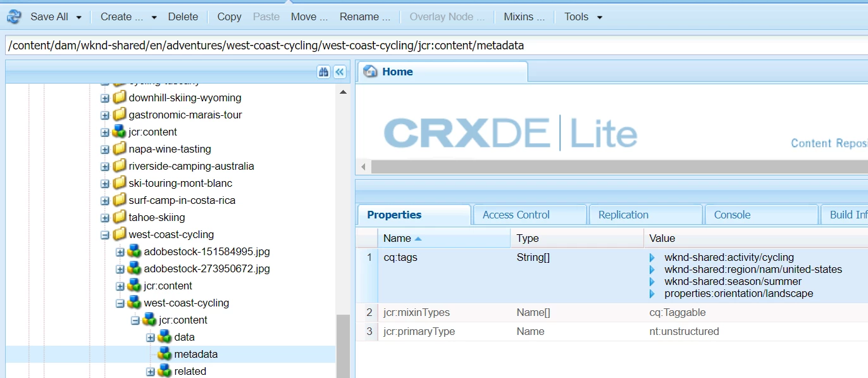Screen dimensions: 868x378
Task: Expand the downhill-skiing-wyoming node
Action: 105,98
